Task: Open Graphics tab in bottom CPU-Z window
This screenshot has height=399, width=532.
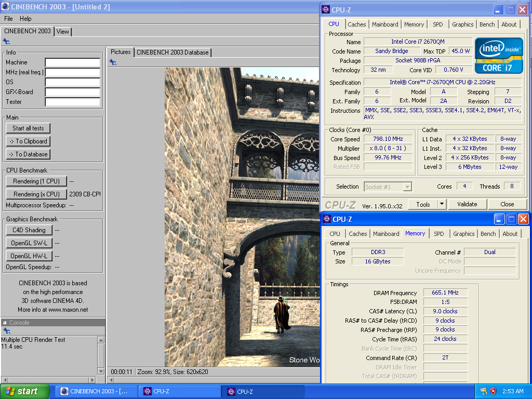Action: pyautogui.click(x=463, y=234)
